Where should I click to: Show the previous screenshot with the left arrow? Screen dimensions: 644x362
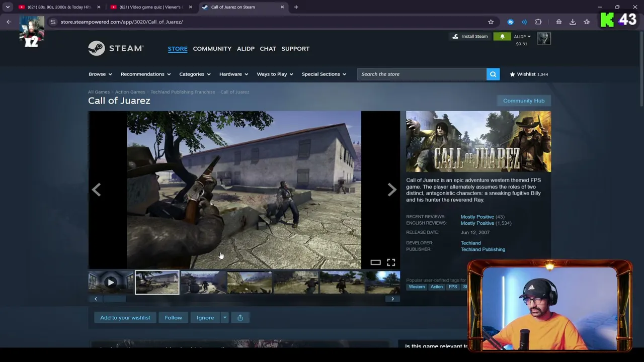click(x=96, y=190)
